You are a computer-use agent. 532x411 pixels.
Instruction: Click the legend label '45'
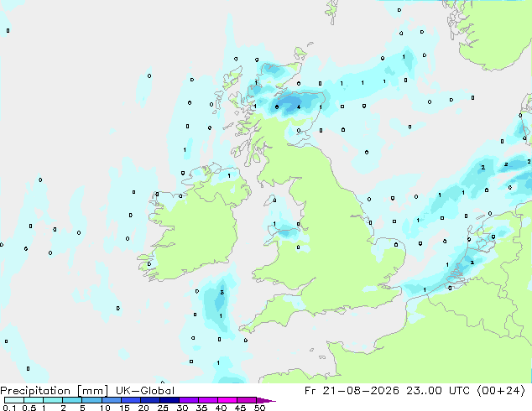click(x=240, y=408)
